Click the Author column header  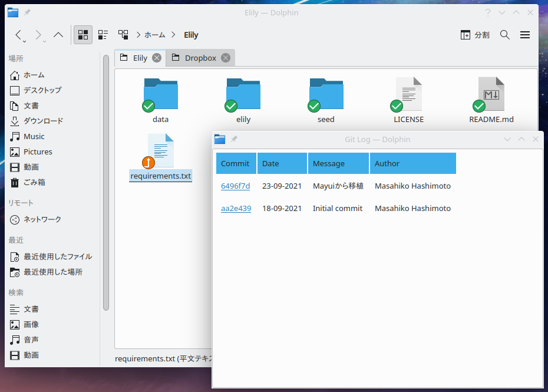[412, 163]
